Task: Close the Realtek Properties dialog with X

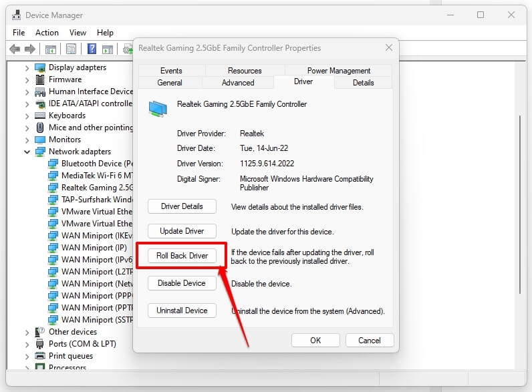Action: tap(389, 47)
